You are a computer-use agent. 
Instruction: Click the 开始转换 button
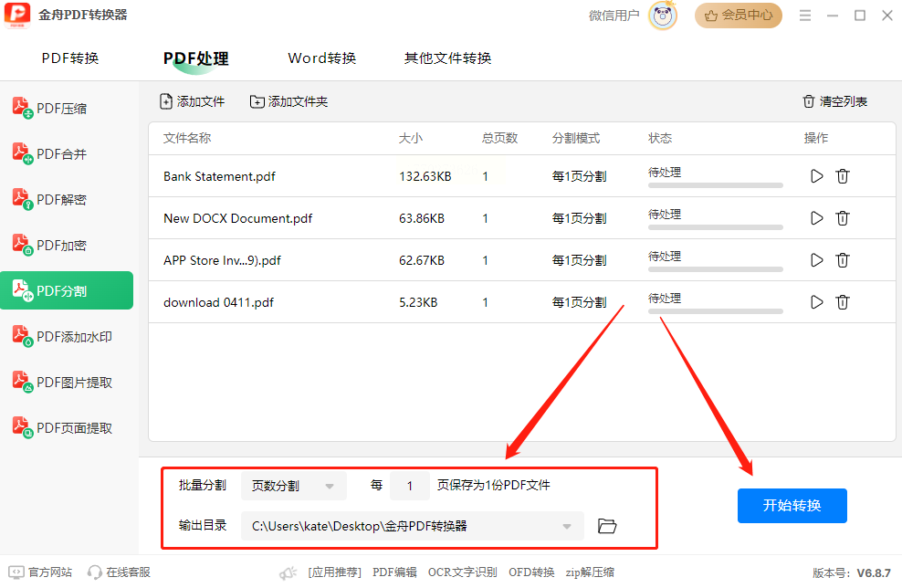(792, 506)
